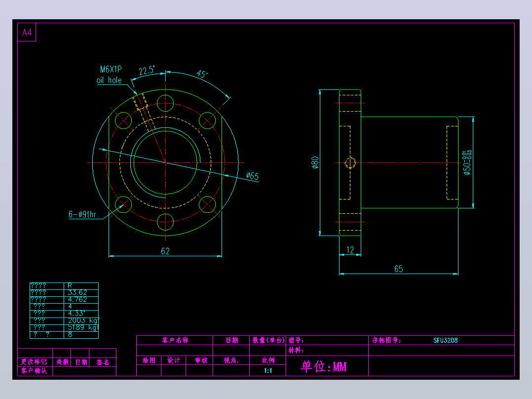Click the "绘图" cell
The height and width of the screenshot is (399, 532).
149,360
